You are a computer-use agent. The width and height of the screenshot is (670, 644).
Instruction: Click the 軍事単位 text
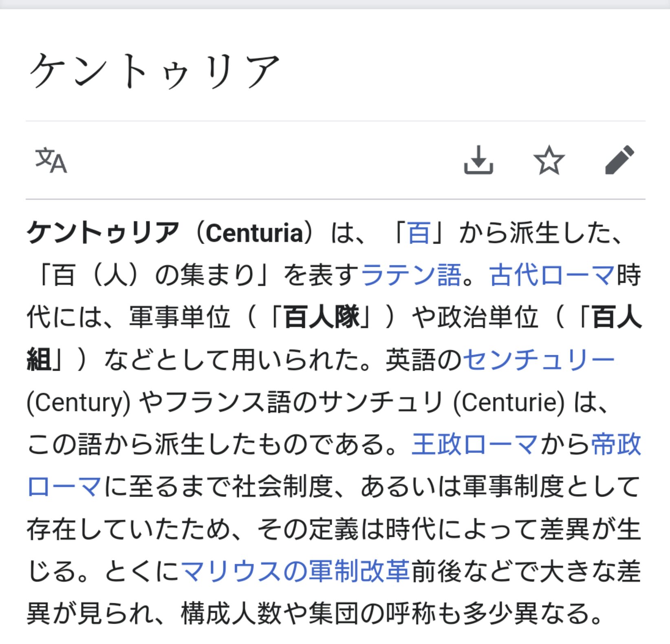tap(180, 317)
